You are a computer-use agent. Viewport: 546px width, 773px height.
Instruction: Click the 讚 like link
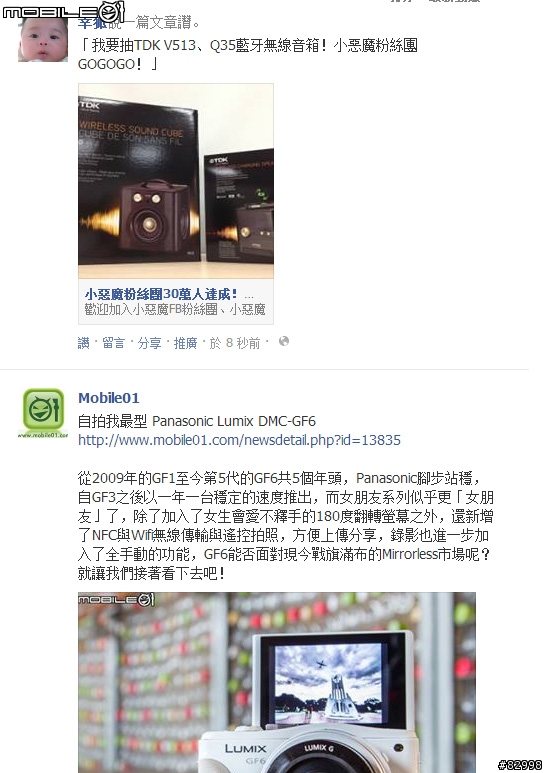(x=84, y=343)
